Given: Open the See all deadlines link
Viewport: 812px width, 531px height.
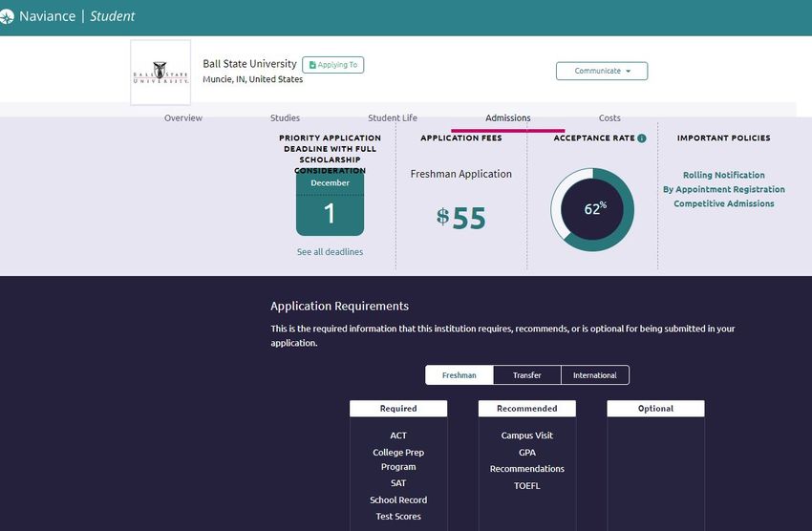Looking at the screenshot, I should 330,252.
